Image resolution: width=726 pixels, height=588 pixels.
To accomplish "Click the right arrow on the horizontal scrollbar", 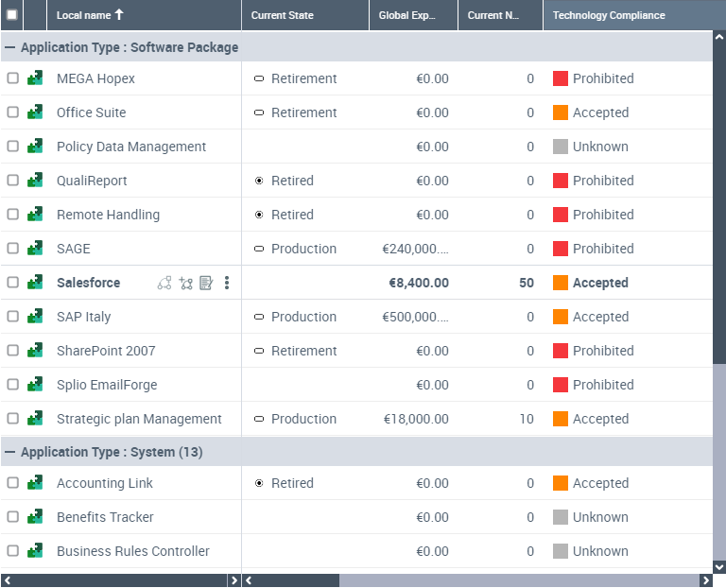I will [x=705, y=580].
